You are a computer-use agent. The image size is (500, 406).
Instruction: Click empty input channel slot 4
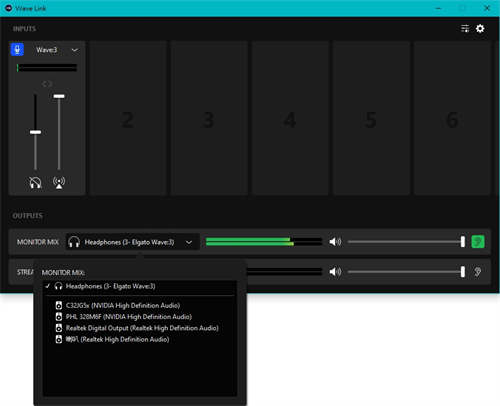tap(290, 118)
